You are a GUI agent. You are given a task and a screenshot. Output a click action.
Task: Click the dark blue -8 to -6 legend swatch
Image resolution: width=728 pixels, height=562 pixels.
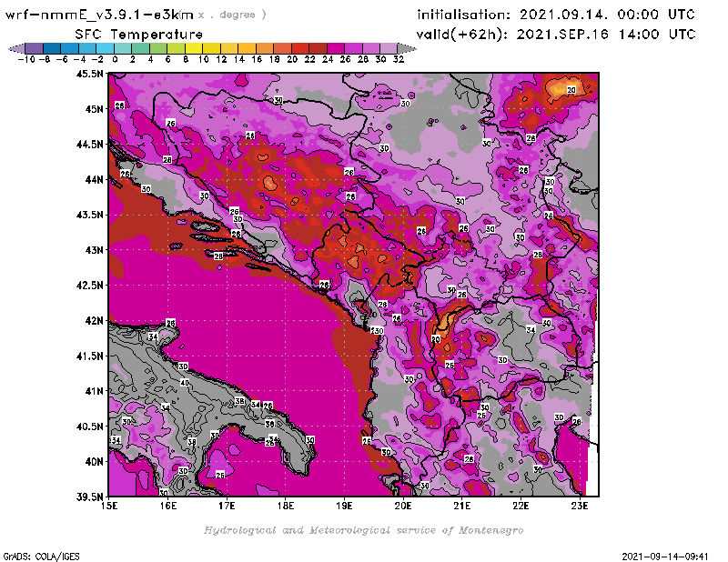click(52, 48)
